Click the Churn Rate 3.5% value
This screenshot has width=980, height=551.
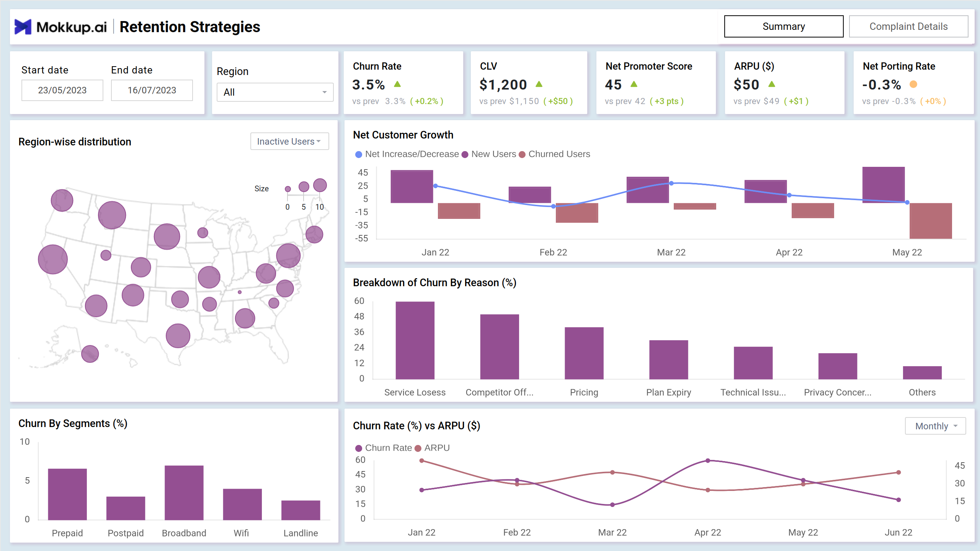[368, 85]
